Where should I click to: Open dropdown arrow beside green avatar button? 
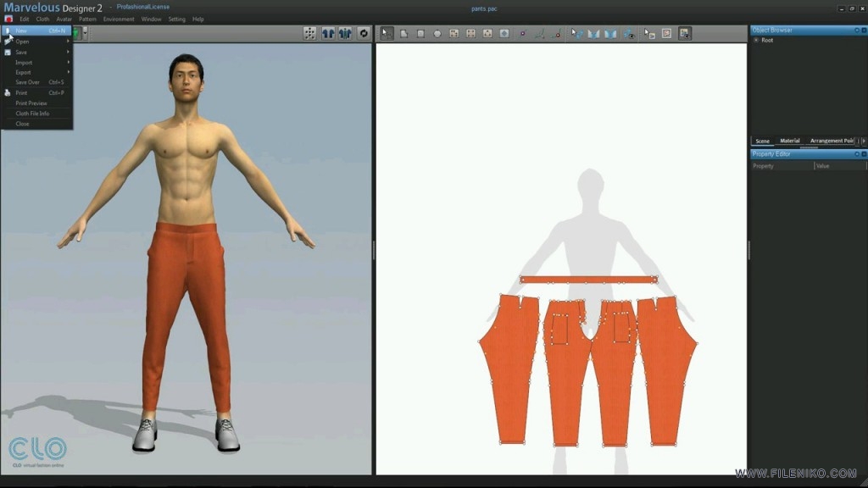[x=85, y=33]
